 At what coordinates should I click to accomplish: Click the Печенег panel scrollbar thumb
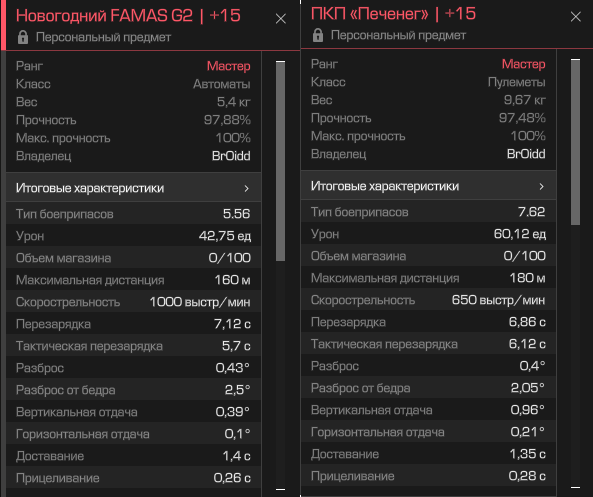(x=575, y=143)
